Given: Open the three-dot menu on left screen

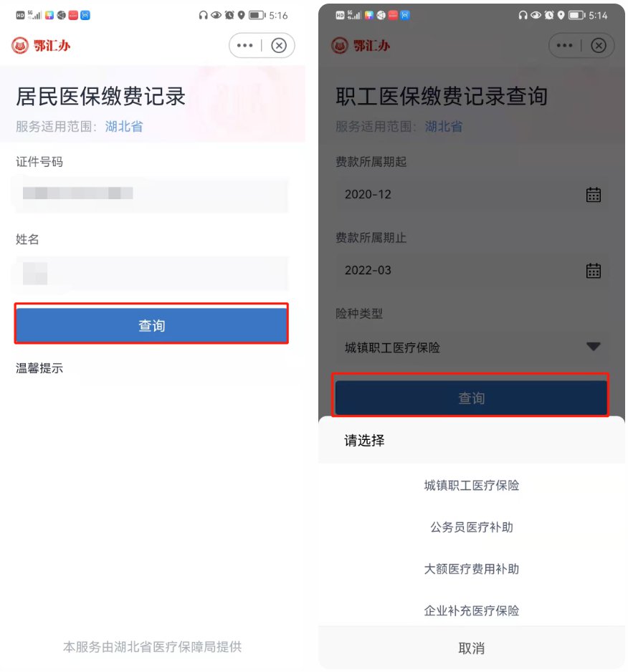Looking at the screenshot, I should pyautogui.click(x=244, y=45).
